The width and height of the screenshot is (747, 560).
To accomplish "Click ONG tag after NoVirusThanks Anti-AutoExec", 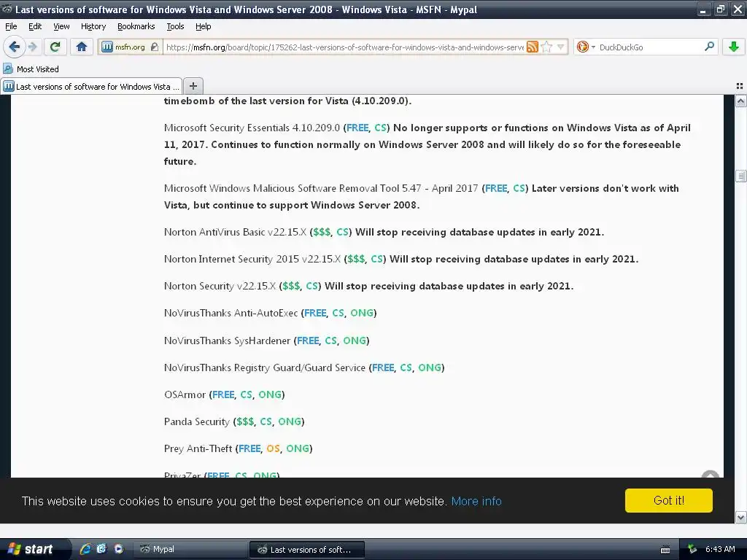I will click(362, 313).
